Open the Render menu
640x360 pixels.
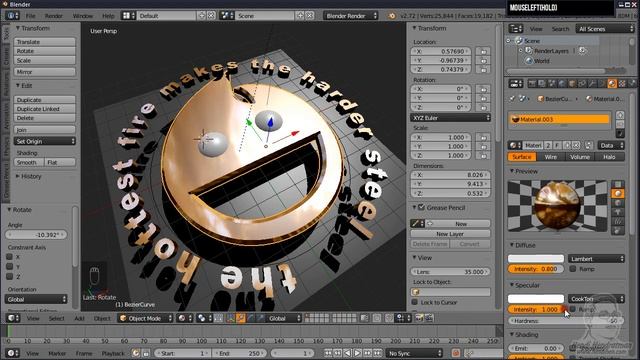pyautogui.click(x=53, y=16)
